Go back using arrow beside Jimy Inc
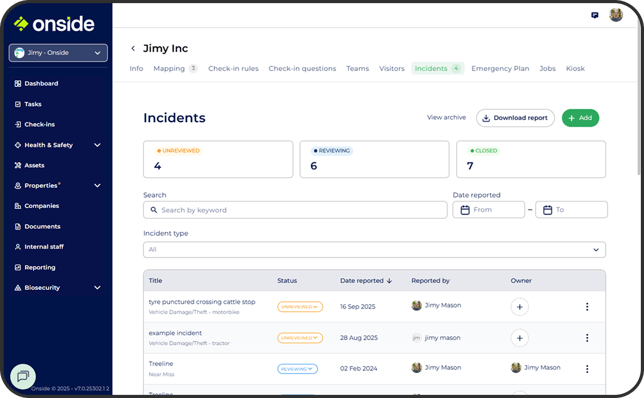Image resolution: width=644 pixels, height=398 pixels. (x=133, y=48)
